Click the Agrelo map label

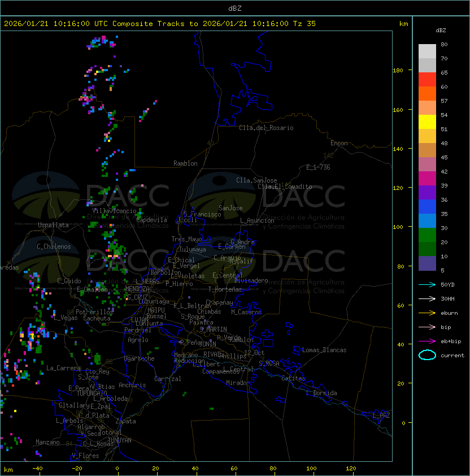tap(138, 340)
